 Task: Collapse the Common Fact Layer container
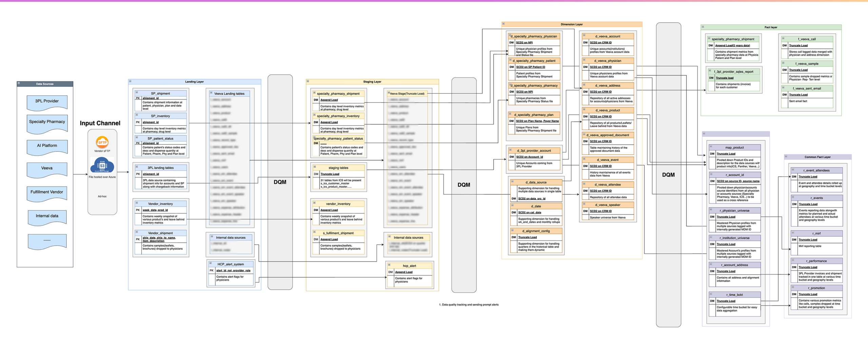(x=786, y=156)
